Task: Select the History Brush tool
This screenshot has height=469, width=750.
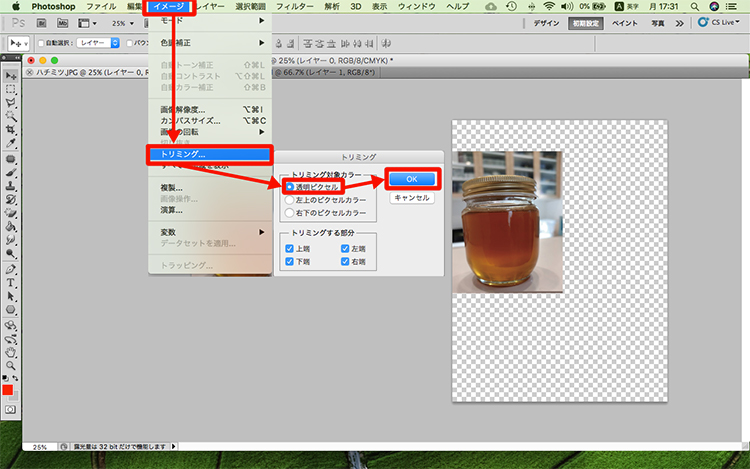Action: (11, 199)
